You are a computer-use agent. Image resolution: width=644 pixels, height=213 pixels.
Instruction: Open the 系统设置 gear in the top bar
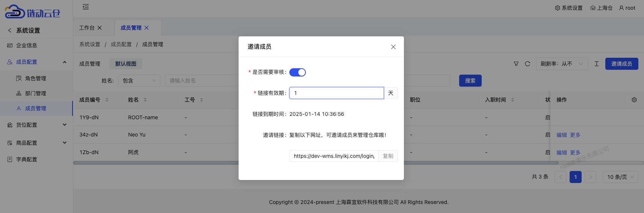click(x=568, y=8)
